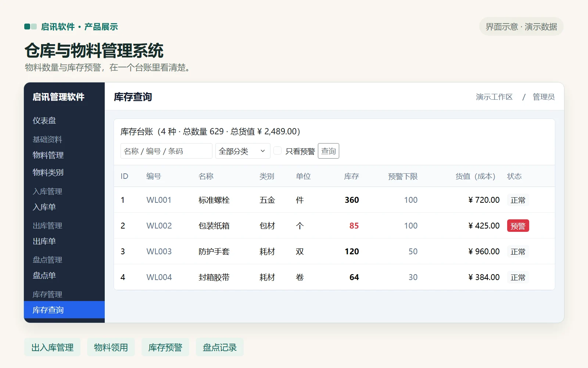The image size is (588, 368).
Task: Click the red stock value 85
Action: 354,226
